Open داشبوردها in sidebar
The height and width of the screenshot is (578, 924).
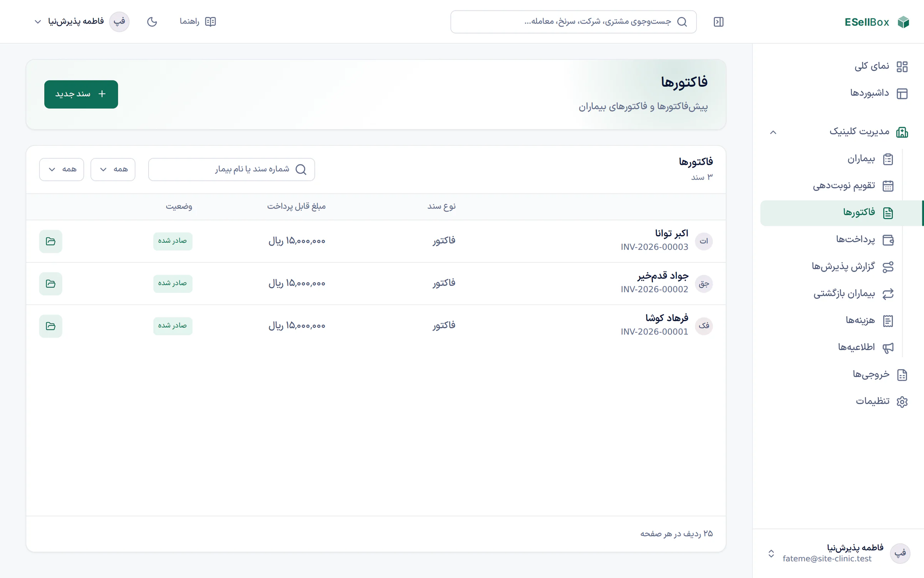click(x=879, y=93)
